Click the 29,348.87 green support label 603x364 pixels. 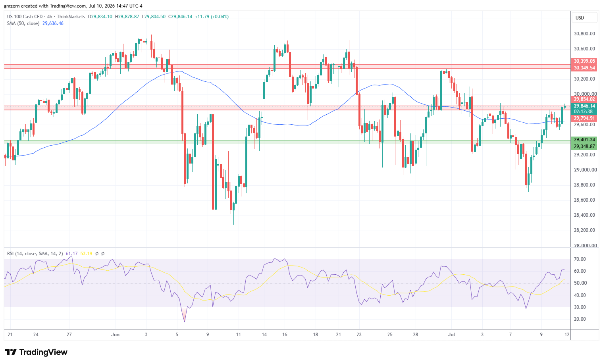[584, 146]
